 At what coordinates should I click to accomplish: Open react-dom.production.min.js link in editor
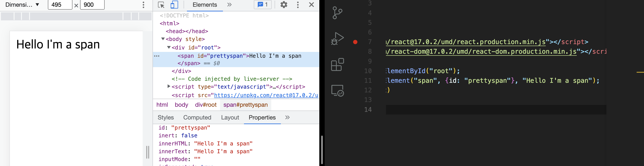pos(481,52)
